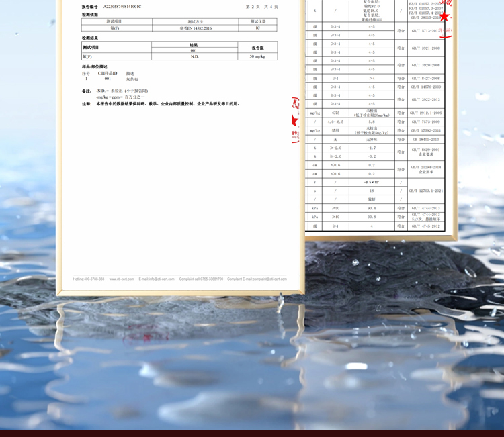Click the 93.4 kPa result value
This screenshot has width=504, height=437.
click(x=372, y=208)
